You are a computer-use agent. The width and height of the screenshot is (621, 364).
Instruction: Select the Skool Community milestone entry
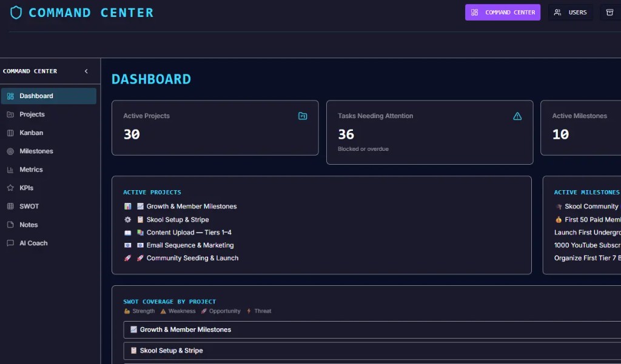[x=591, y=206]
